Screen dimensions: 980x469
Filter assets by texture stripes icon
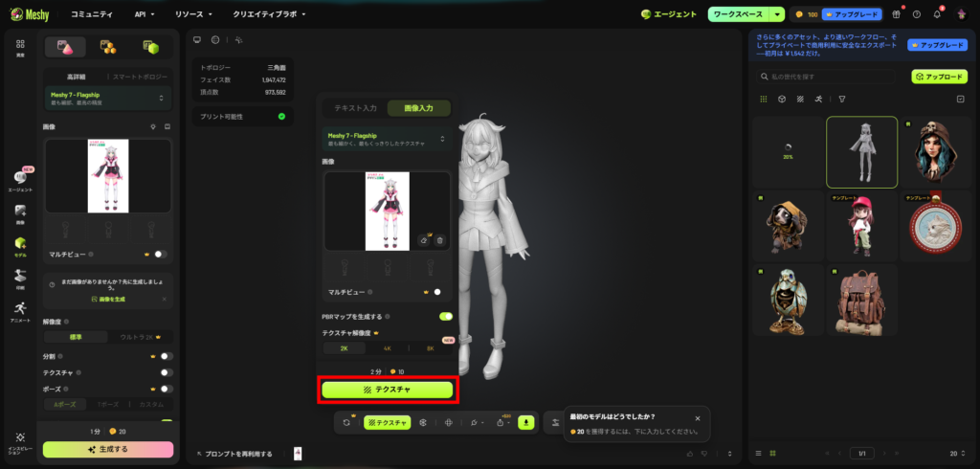(x=800, y=99)
